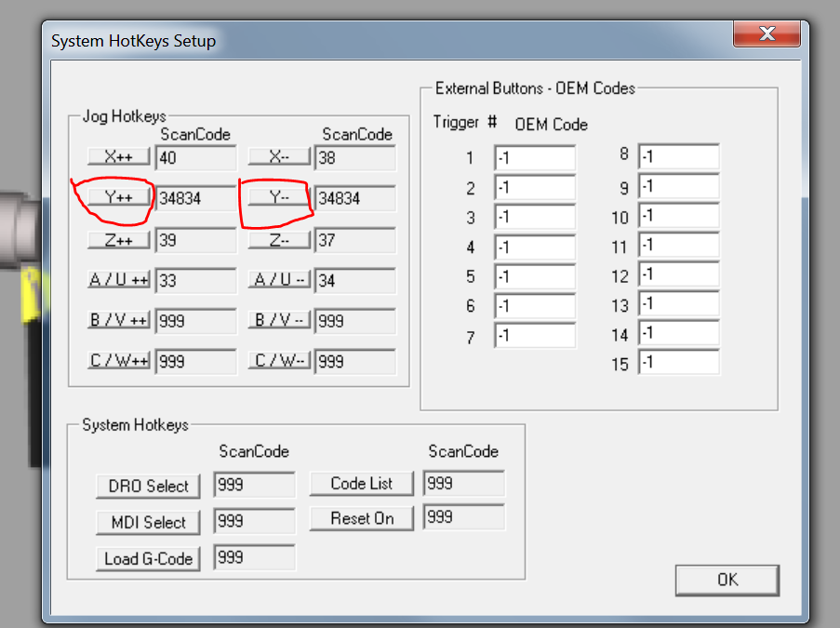Confirm the dialog with OK
This screenshot has height=628, width=840.
coord(727,580)
